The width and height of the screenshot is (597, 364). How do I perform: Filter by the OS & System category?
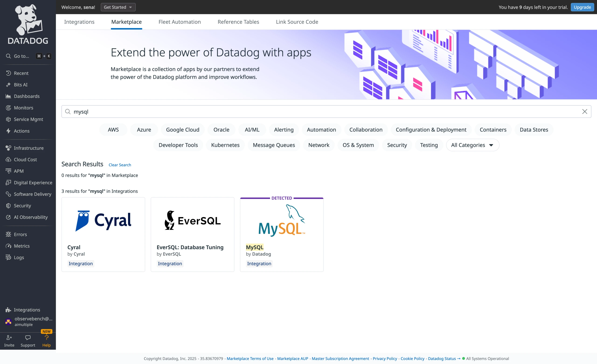pos(358,145)
